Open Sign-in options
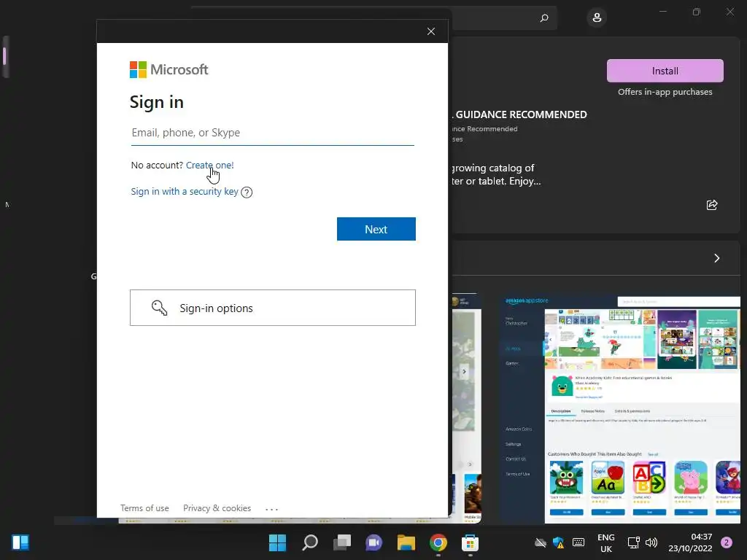The image size is (747, 560). coord(273,308)
